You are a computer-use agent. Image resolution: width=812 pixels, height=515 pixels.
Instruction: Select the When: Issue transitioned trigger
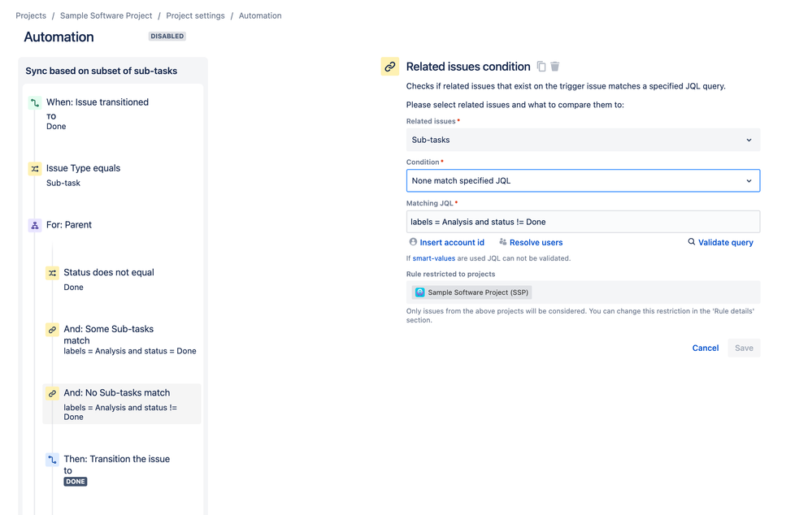click(98, 102)
